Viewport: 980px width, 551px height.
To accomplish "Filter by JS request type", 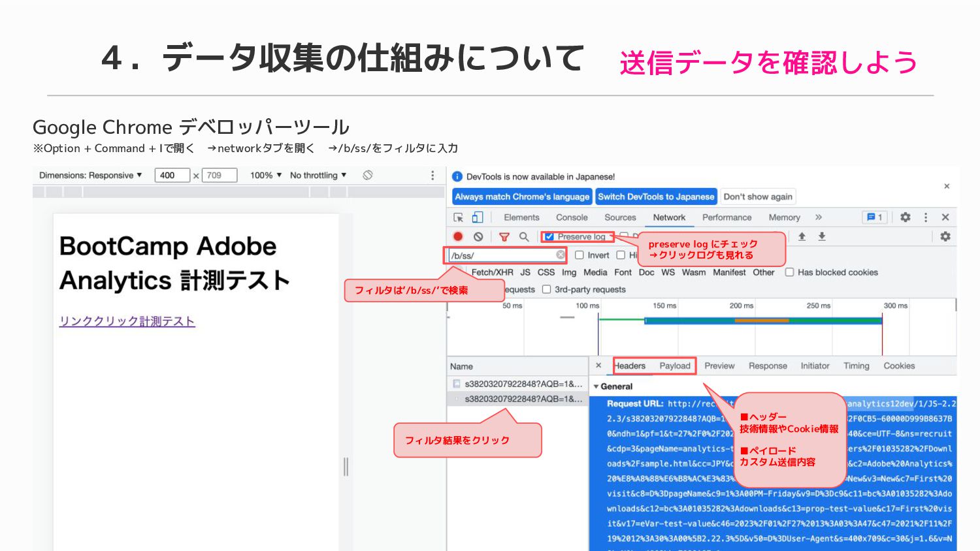I will pos(525,272).
